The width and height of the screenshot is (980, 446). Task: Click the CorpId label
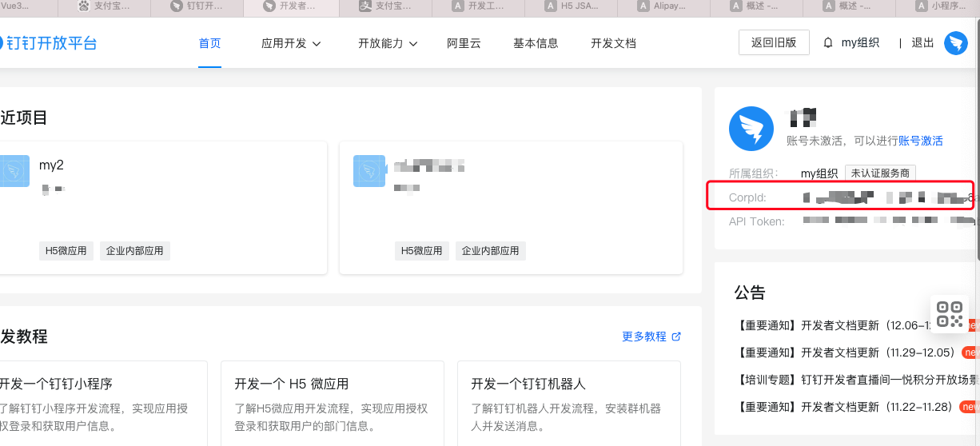pos(747,197)
